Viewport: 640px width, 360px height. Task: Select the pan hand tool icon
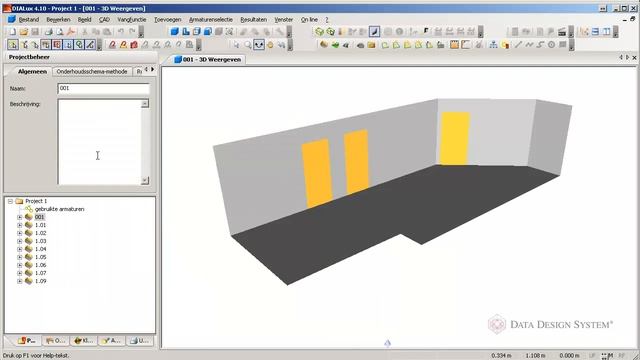pyautogui.click(x=270, y=44)
